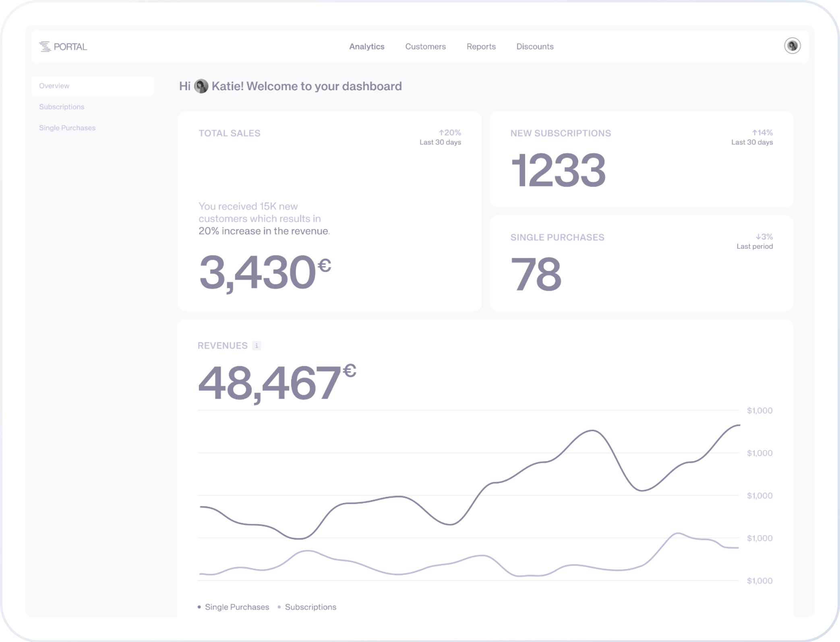840x642 pixels.
Task: Switch to the Customers tab
Action: (425, 47)
